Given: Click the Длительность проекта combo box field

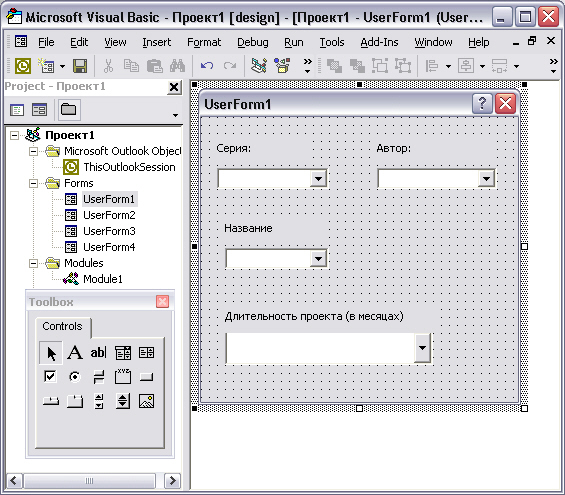Looking at the screenshot, I should pos(328,348).
